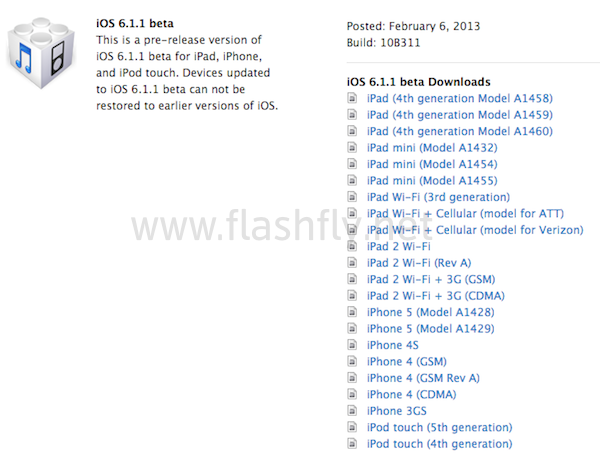Click the file icon beside iPhone 4S
This screenshot has width=600, height=467.
click(x=352, y=345)
